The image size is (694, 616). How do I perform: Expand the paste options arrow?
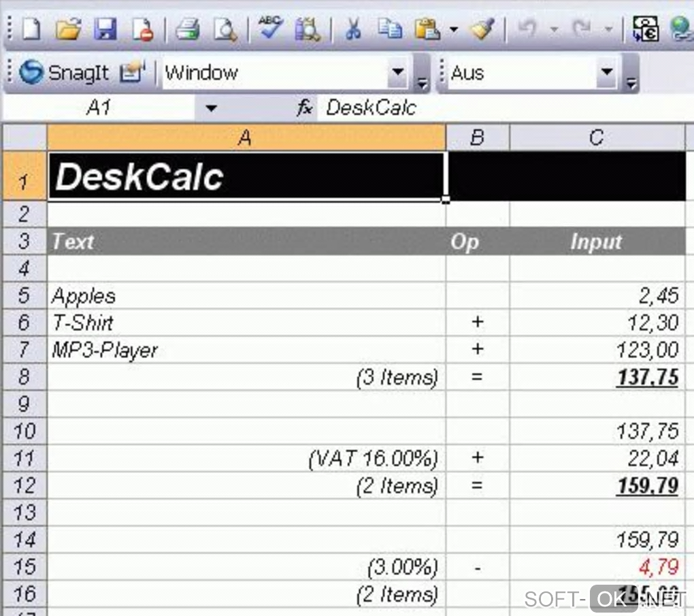[454, 30]
